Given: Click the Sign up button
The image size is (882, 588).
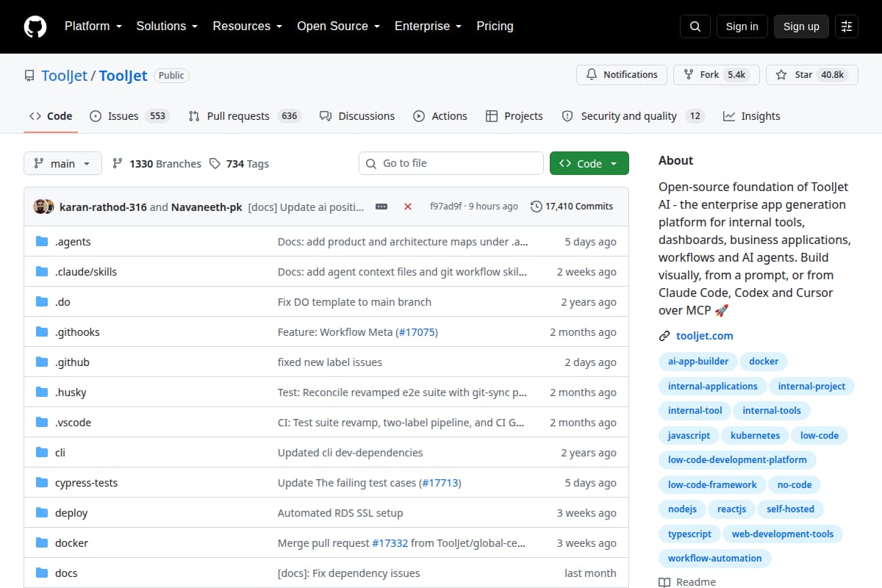Looking at the screenshot, I should (801, 26).
